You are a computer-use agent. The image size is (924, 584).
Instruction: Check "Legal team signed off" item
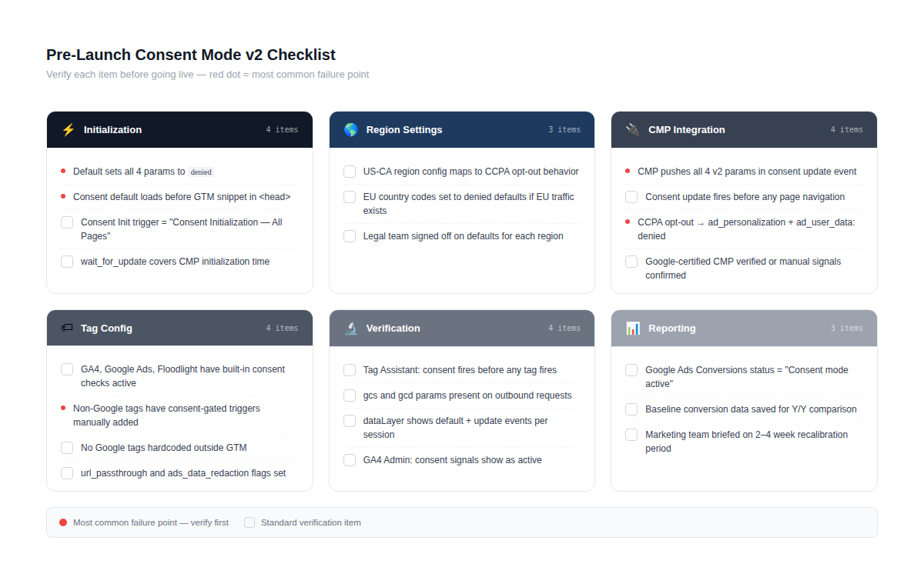pyautogui.click(x=350, y=236)
